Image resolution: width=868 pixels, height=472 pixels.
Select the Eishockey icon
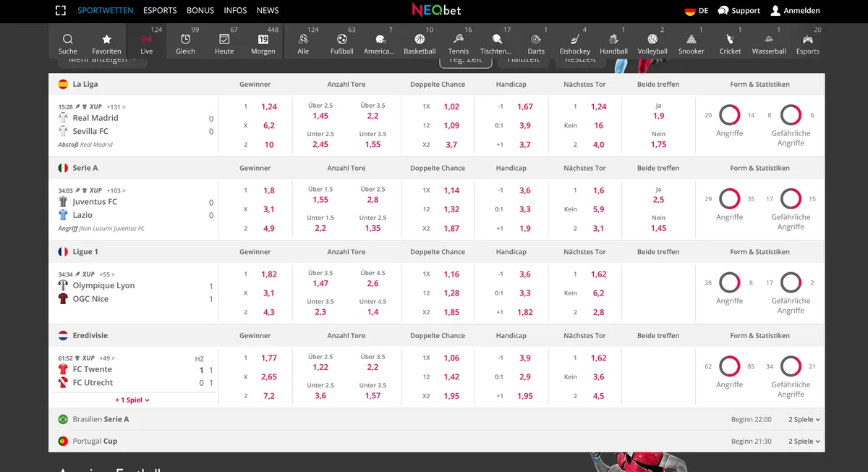point(575,40)
